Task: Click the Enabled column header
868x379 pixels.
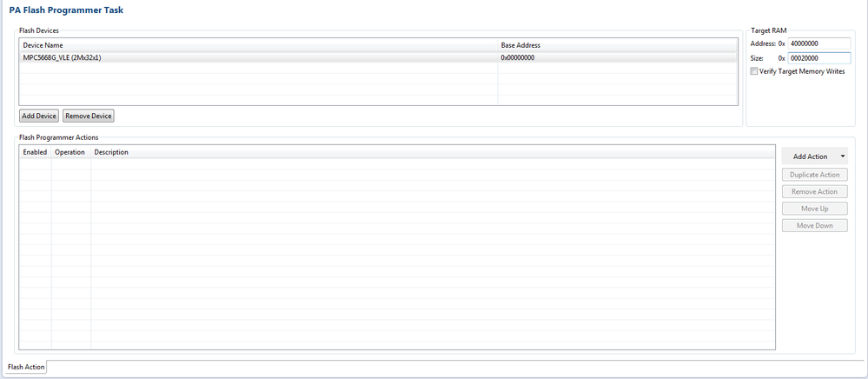Action: click(35, 152)
